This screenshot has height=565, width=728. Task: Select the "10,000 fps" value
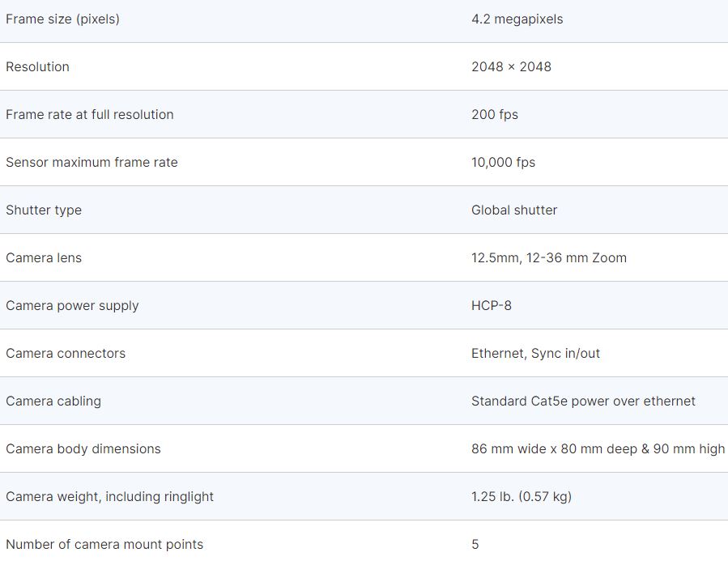(503, 162)
